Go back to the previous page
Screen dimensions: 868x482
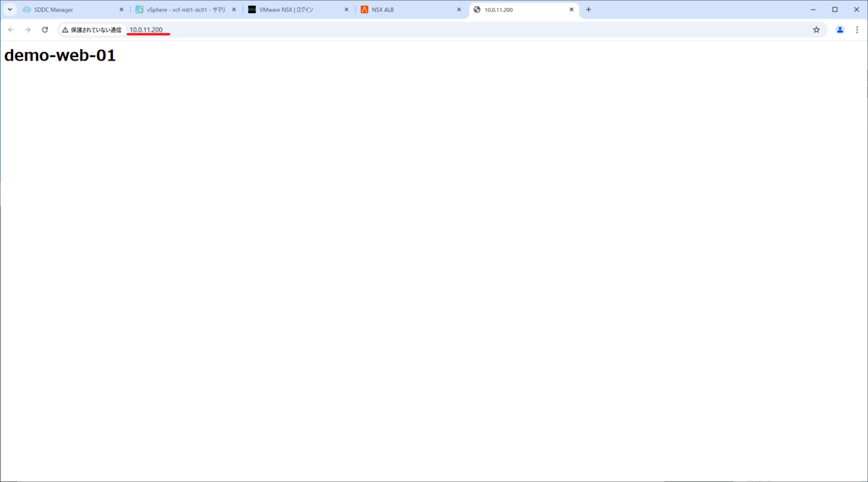[11, 30]
